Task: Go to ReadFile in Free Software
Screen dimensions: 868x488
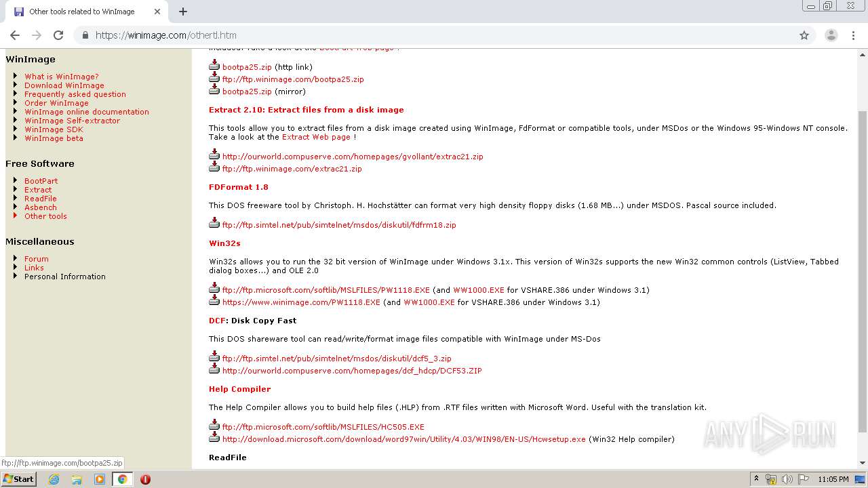Action: click(41, 199)
